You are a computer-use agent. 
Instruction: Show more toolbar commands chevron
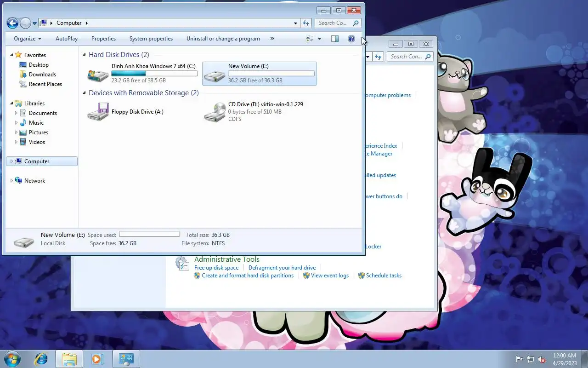click(x=272, y=39)
